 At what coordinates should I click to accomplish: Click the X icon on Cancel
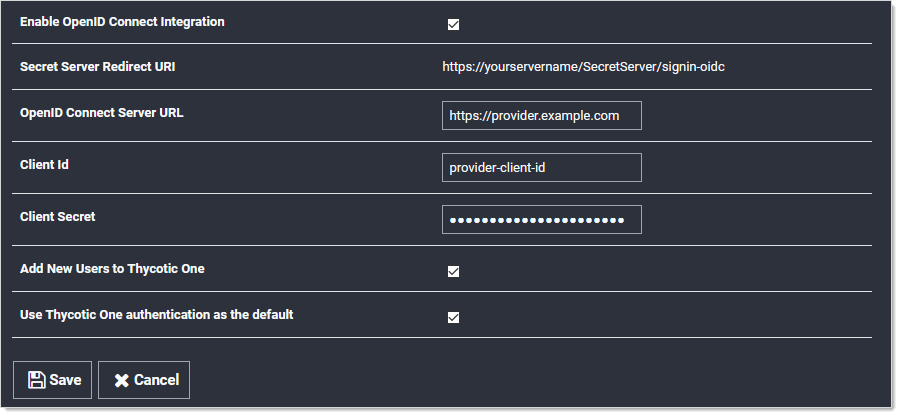pos(121,380)
